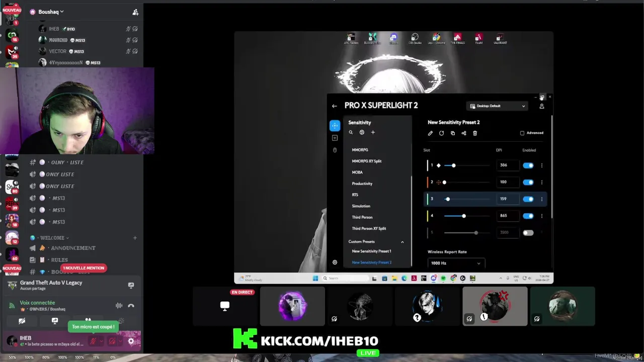Open the Desktop: Default profile dropdown
The image size is (644, 362).
click(498, 106)
